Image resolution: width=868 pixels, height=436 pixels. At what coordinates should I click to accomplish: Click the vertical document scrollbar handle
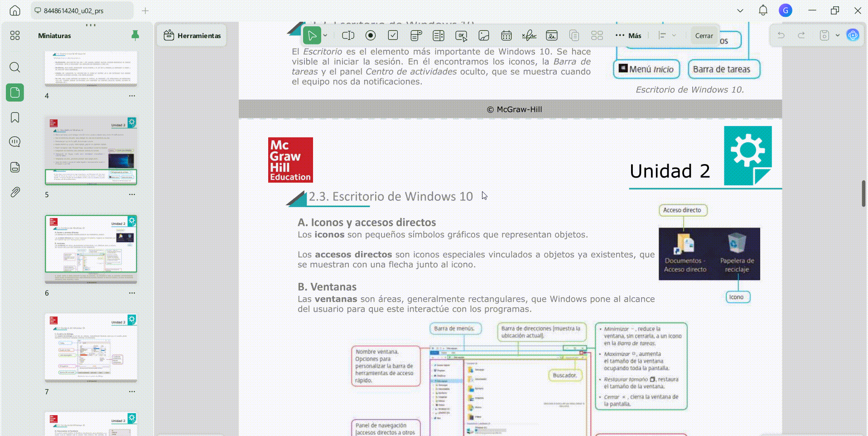pyautogui.click(x=863, y=194)
